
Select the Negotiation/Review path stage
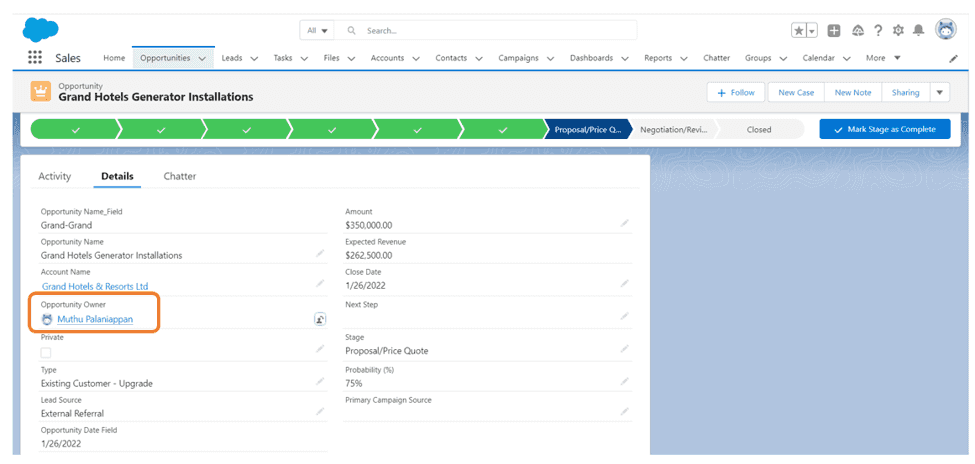tap(673, 130)
